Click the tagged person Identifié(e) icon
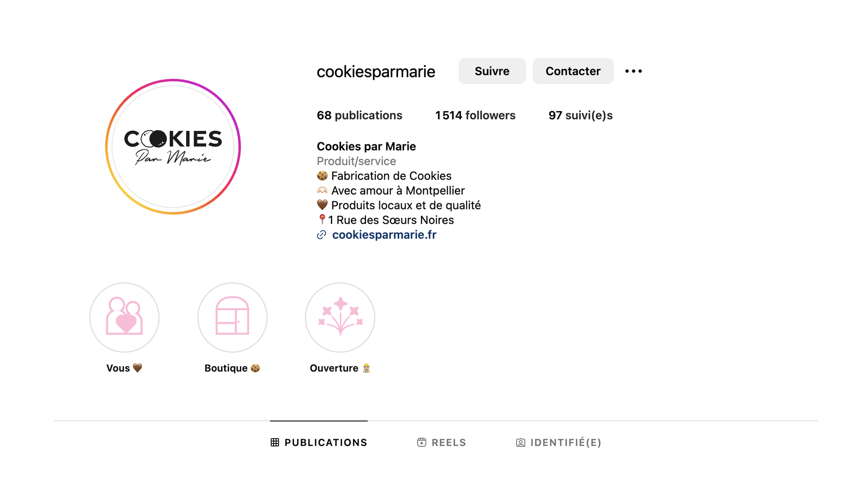 click(x=521, y=443)
